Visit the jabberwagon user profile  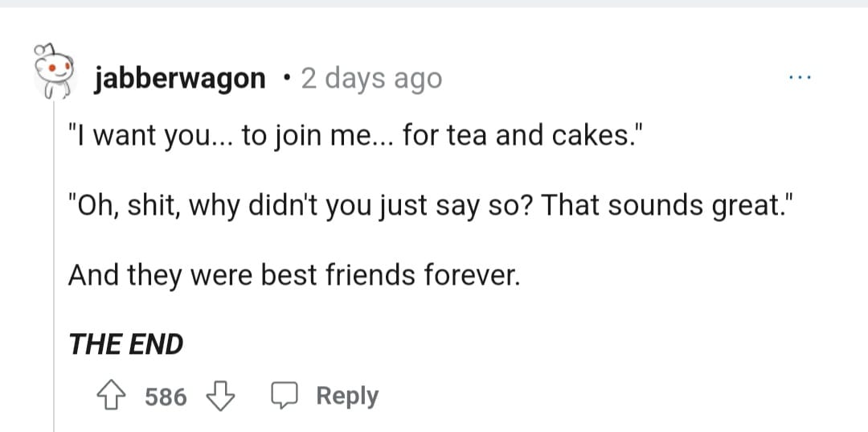179,80
